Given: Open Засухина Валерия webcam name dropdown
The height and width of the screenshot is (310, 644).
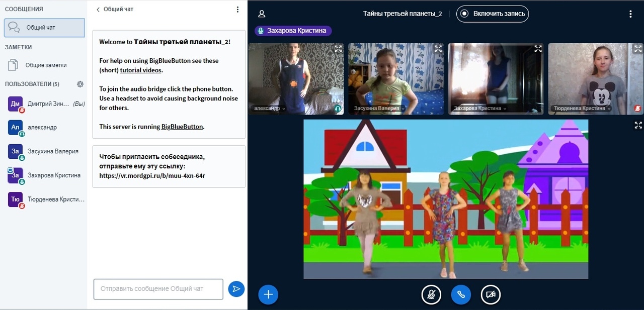Looking at the screenshot, I should [x=380, y=109].
